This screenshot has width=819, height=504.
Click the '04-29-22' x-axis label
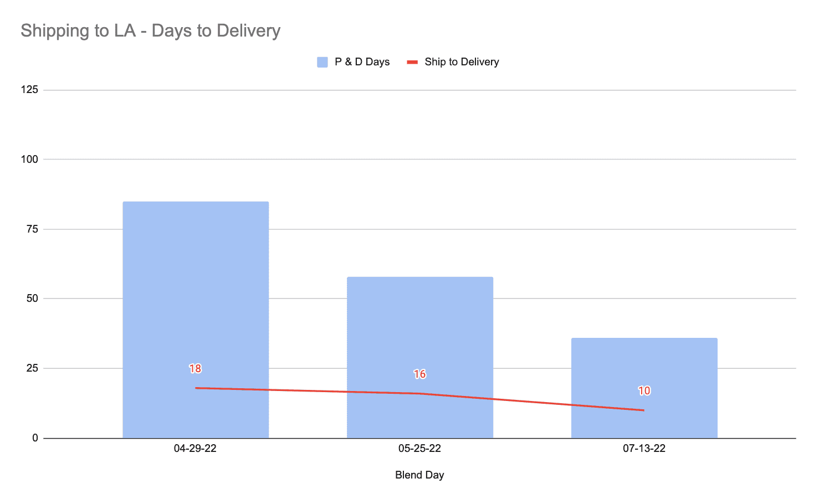point(195,449)
